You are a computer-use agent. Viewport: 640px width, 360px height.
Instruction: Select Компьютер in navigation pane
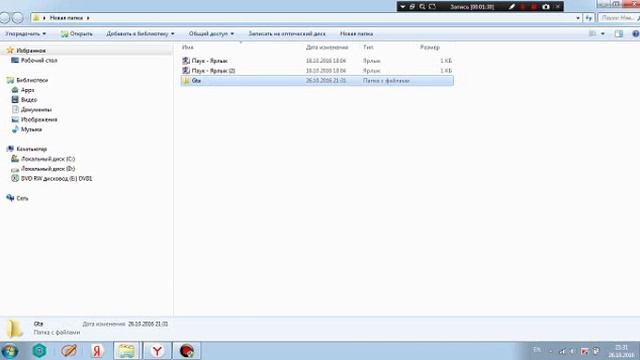[x=32, y=149]
